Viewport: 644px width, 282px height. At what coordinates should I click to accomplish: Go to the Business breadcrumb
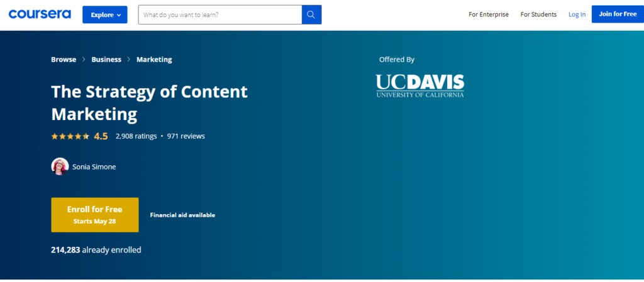[x=106, y=60]
